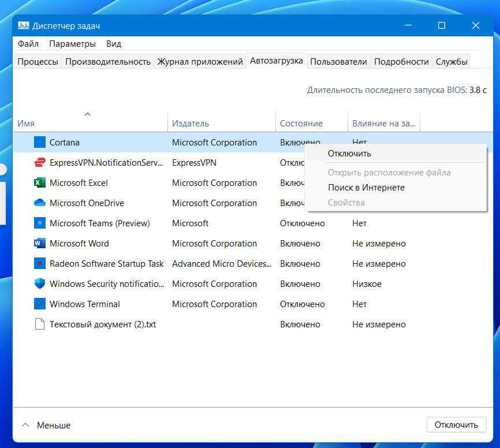Open the Службы tab
The image size is (500, 448).
tap(451, 62)
